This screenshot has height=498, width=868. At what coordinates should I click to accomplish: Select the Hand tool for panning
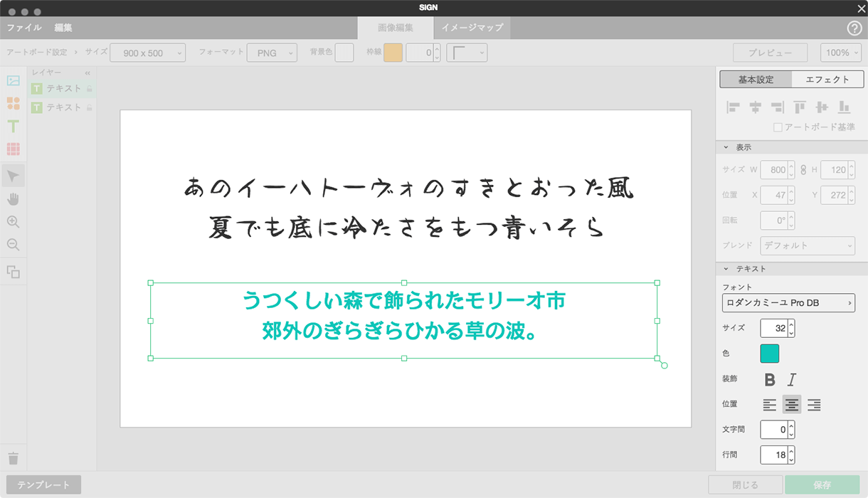click(x=13, y=198)
